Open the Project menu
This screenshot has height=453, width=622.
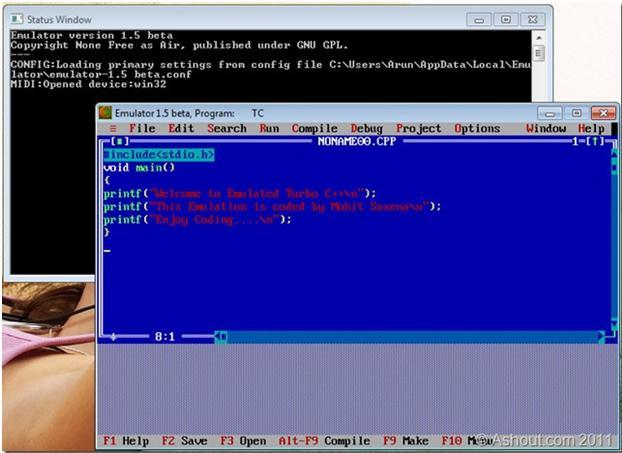[419, 129]
